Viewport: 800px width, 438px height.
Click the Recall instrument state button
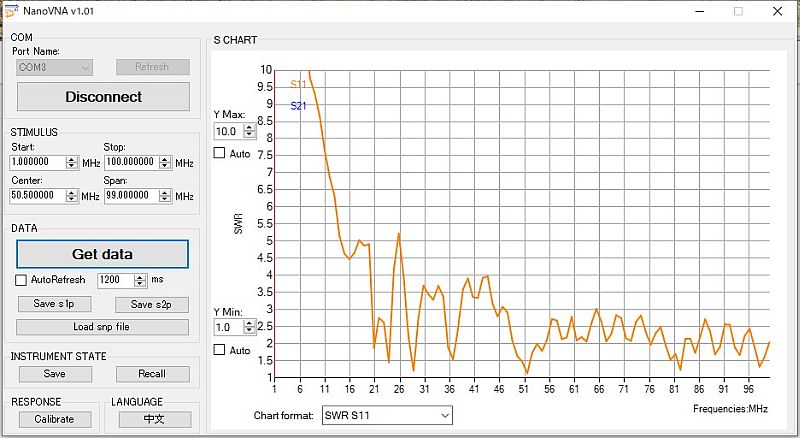pos(152,373)
